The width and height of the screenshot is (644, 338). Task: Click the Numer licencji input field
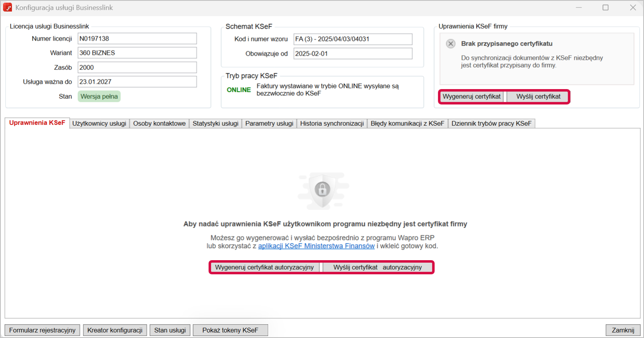point(137,39)
